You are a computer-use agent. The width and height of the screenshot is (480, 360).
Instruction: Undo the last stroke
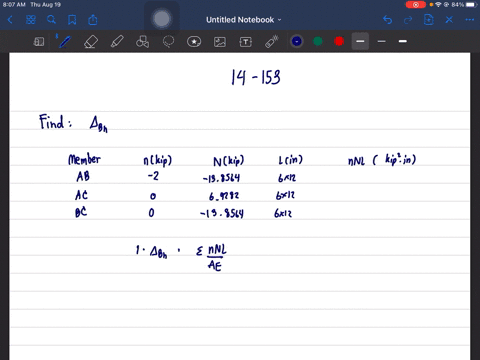(387, 20)
